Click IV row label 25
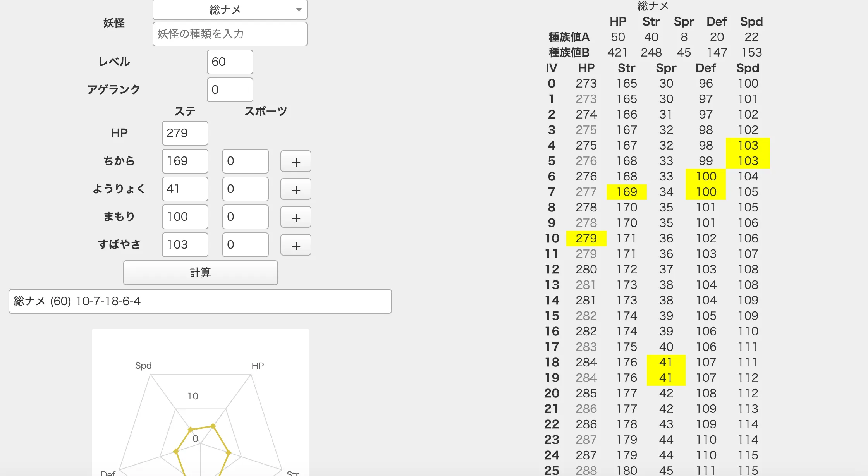 click(x=552, y=471)
